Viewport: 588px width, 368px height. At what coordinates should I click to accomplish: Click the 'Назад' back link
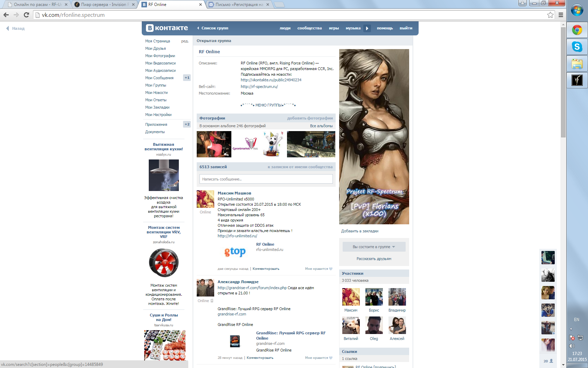[15, 28]
